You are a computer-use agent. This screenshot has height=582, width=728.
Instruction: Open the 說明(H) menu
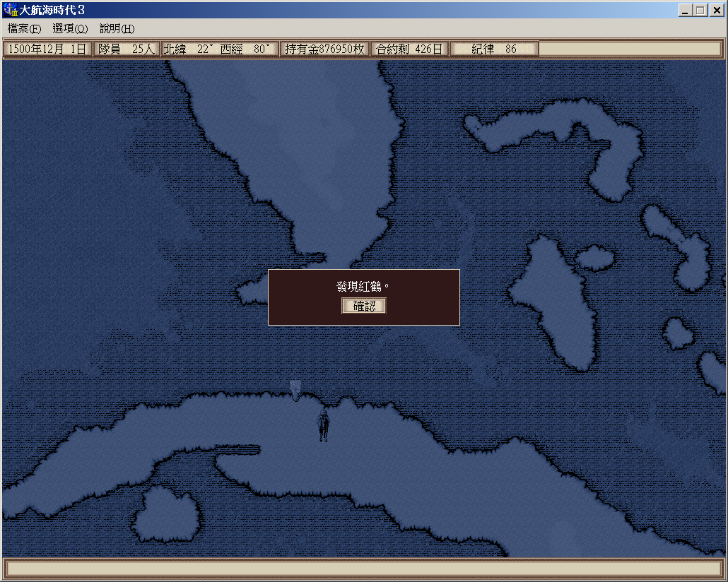[x=117, y=29]
